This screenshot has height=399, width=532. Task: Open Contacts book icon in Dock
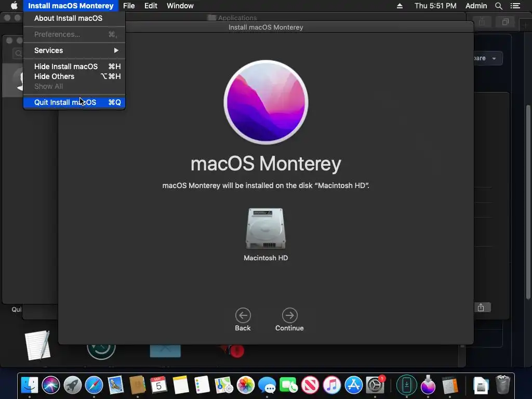pyautogui.click(x=137, y=385)
